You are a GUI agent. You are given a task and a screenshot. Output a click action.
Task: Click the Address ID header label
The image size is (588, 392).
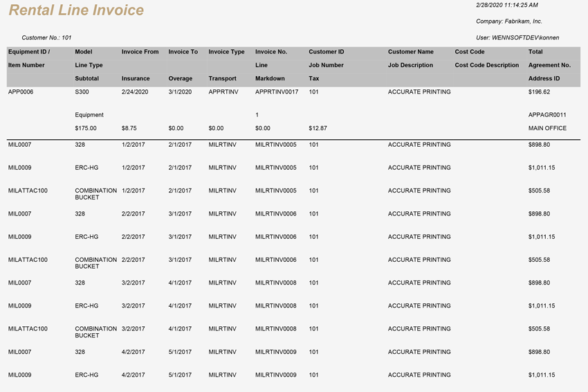(x=544, y=79)
